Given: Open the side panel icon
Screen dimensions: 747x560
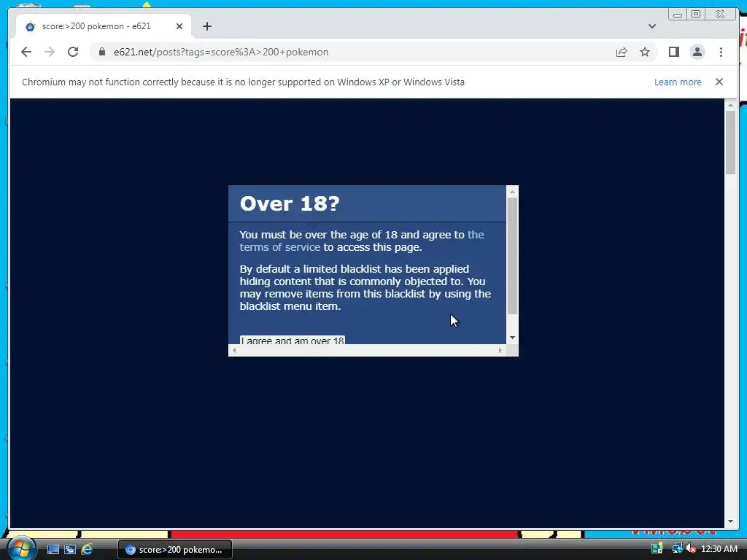Looking at the screenshot, I should coord(673,52).
